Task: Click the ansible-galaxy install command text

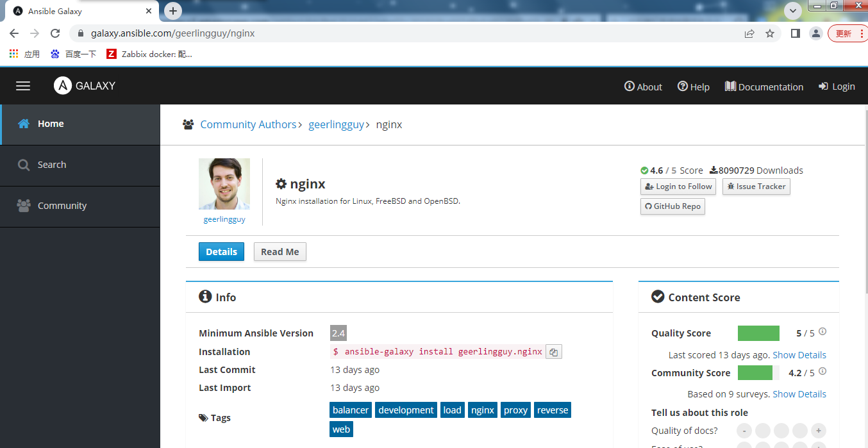Action: (x=437, y=352)
